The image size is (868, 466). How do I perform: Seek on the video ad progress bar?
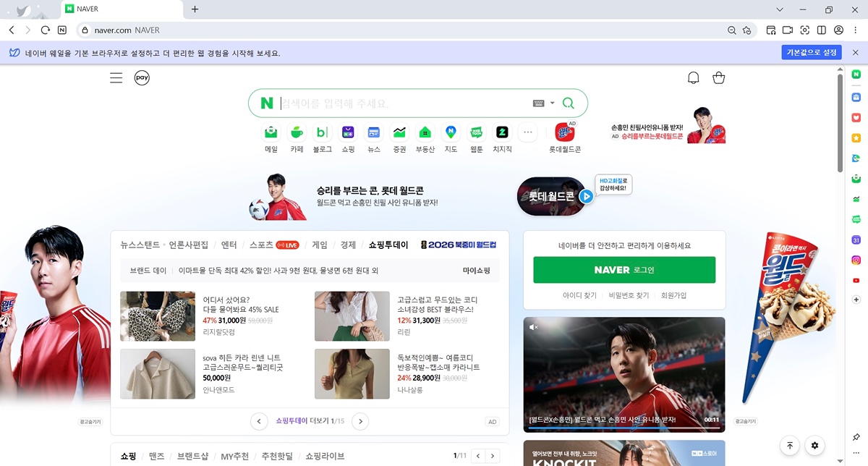(624, 428)
